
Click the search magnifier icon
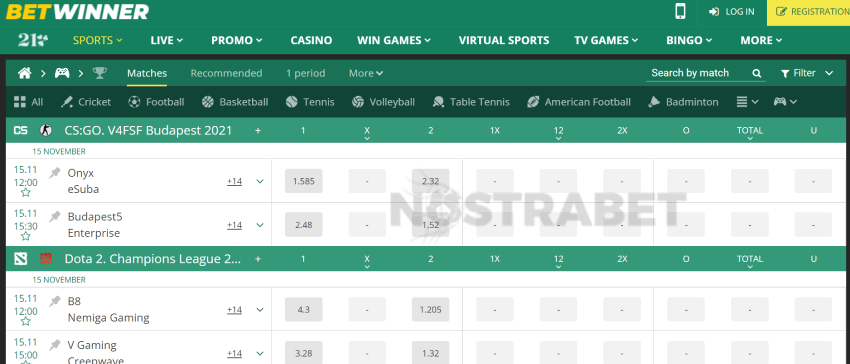coord(757,73)
